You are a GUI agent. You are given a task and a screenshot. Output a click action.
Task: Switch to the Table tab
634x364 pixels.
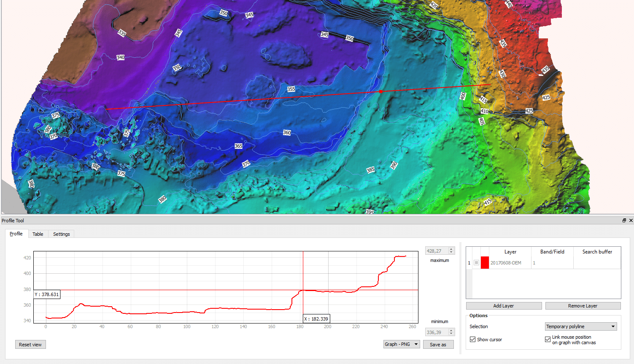tap(38, 234)
